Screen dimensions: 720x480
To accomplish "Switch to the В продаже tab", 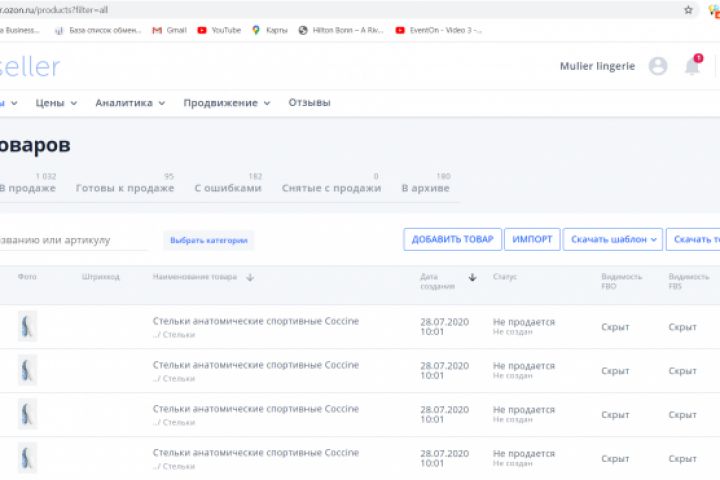I will [x=28, y=183].
